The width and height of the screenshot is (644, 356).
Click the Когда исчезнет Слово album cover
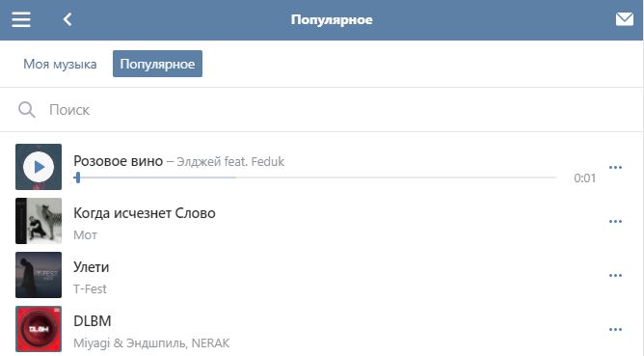[39, 221]
